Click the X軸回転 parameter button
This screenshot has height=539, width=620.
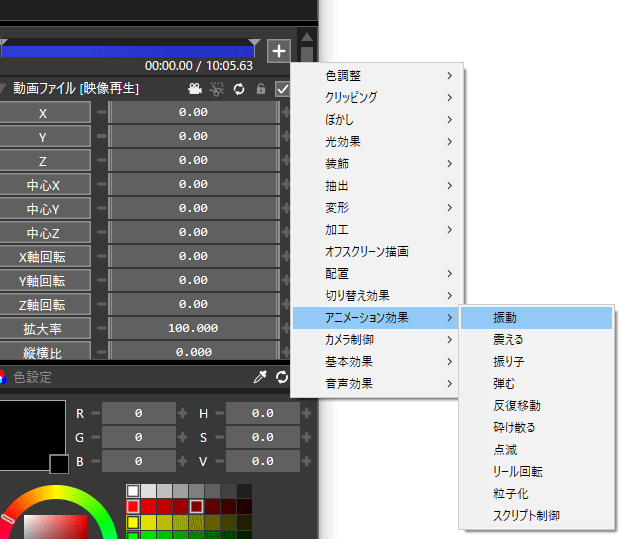click(x=45, y=257)
